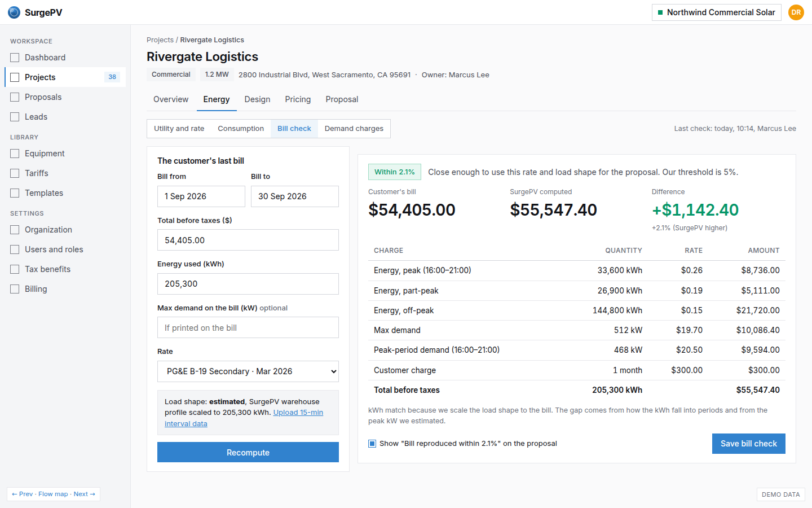The width and height of the screenshot is (812, 508).
Task: Click the Dashboard sidebar icon
Action: [x=15, y=58]
